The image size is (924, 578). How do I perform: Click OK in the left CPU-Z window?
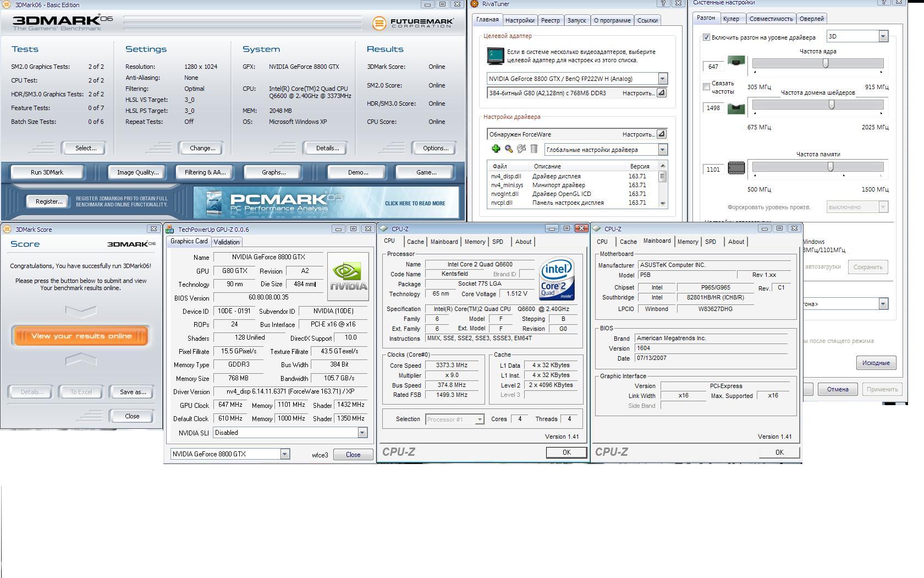pos(566,452)
